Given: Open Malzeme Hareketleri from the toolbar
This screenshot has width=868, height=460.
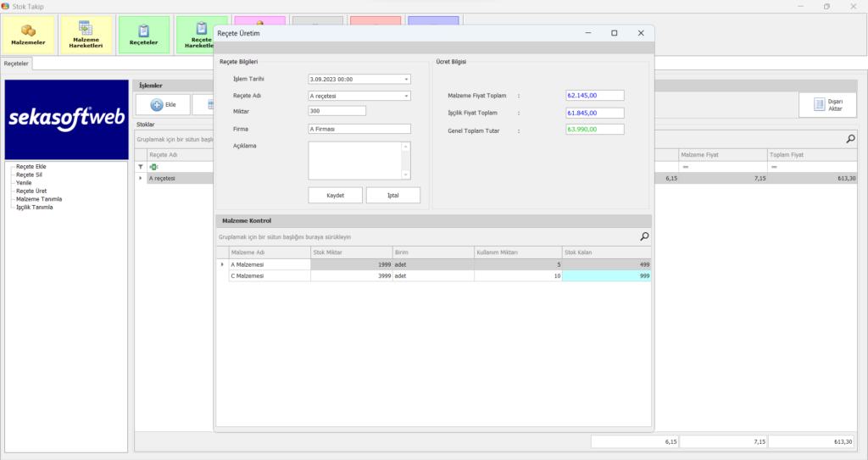Looking at the screenshot, I should point(87,35).
